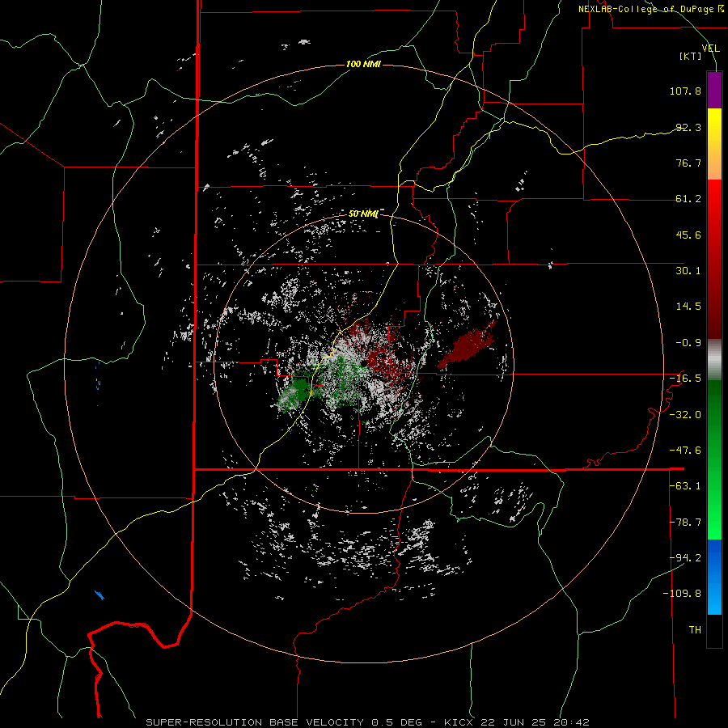Select the -63.1 velocity scale value
The image size is (728, 728).
685,486
